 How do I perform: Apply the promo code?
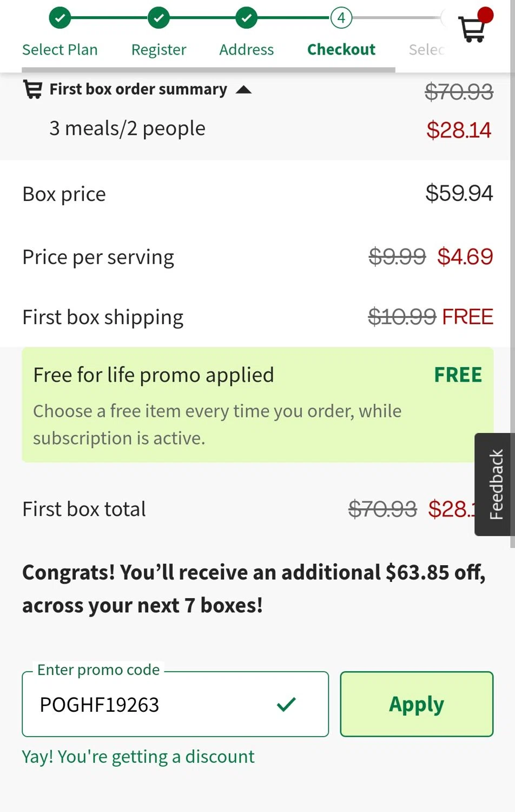(x=416, y=704)
